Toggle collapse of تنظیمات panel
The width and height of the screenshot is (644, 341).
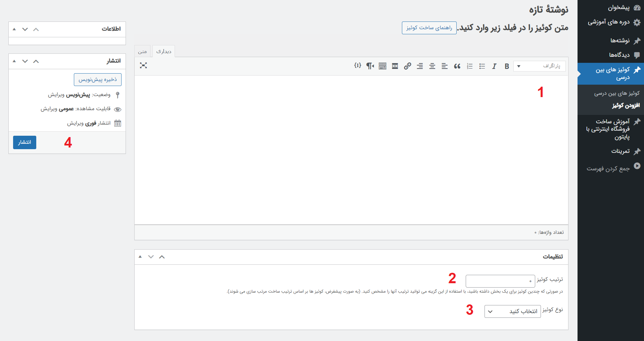click(140, 257)
